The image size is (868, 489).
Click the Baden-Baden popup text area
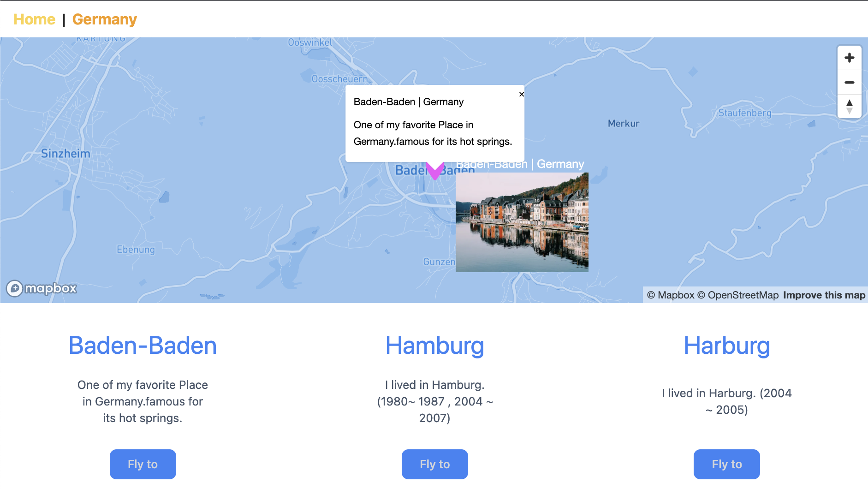(x=434, y=122)
